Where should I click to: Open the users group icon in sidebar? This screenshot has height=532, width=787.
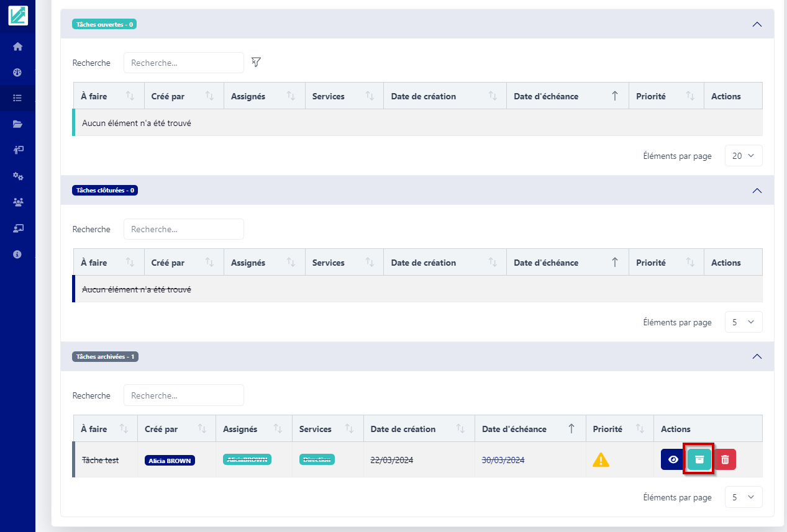[x=17, y=202]
